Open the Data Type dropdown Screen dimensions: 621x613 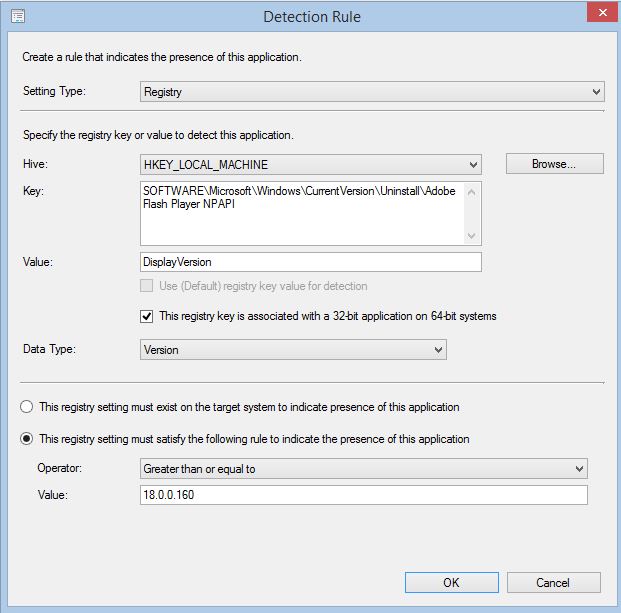[293, 349]
